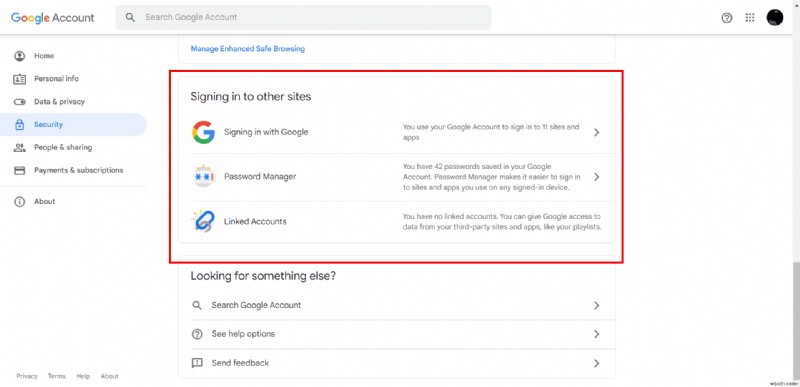Click 'Send feedback' row text

240,363
